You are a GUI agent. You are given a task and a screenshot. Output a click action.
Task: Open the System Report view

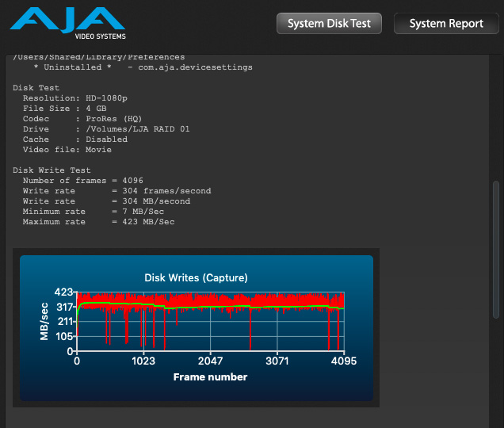[x=446, y=24]
